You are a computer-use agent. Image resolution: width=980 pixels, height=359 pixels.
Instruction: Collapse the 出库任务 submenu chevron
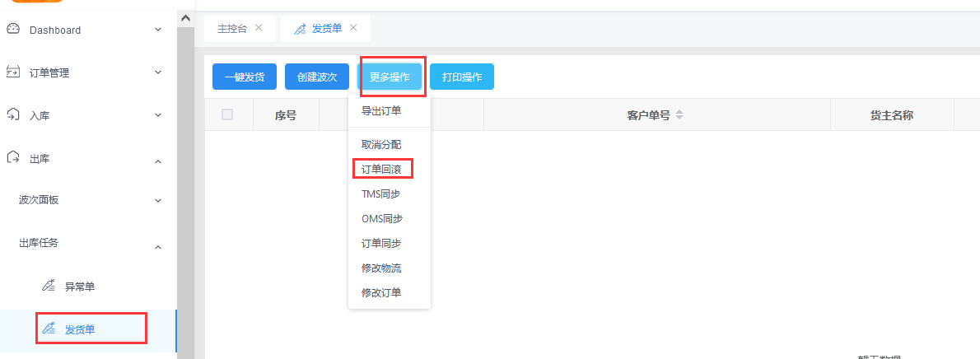(158, 247)
